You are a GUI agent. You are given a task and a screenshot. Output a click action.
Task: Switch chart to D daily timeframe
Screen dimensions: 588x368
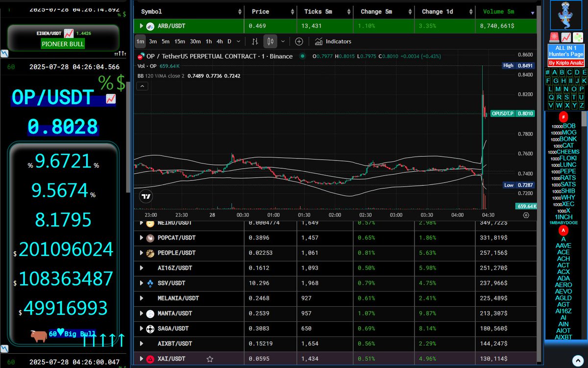229,42
